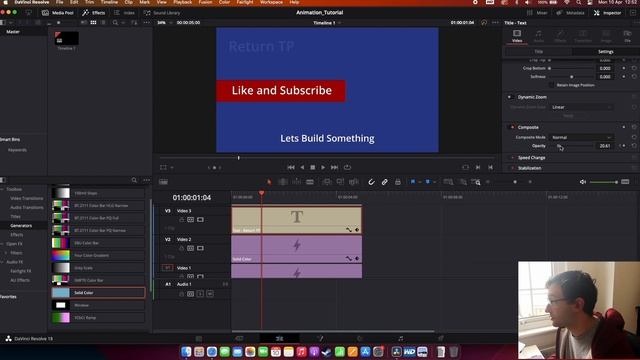Open the Inspector File tab
The height and width of the screenshot is (360, 640).
(627, 36)
